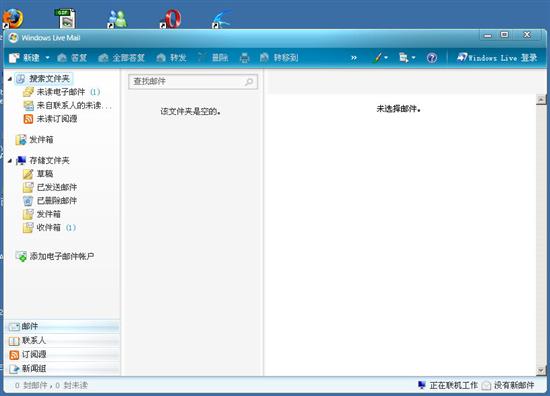This screenshot has width=550, height=396.
Task: Collapse the 存储文件夹 tree node
Action: 10,161
